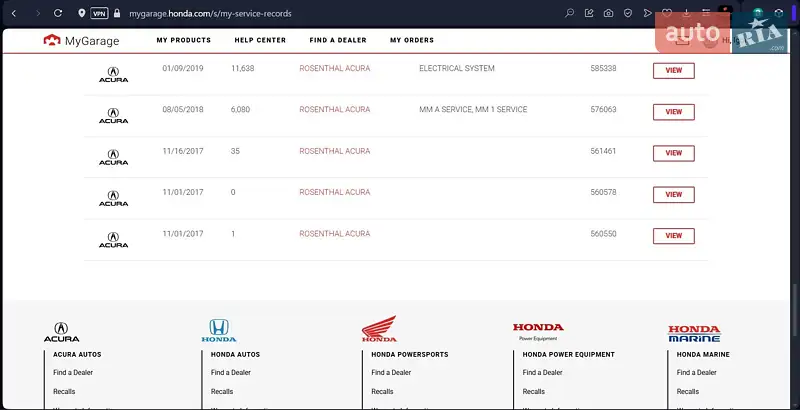800x410 pixels.
Task: Go back using the browser back arrow
Action: tap(14, 14)
